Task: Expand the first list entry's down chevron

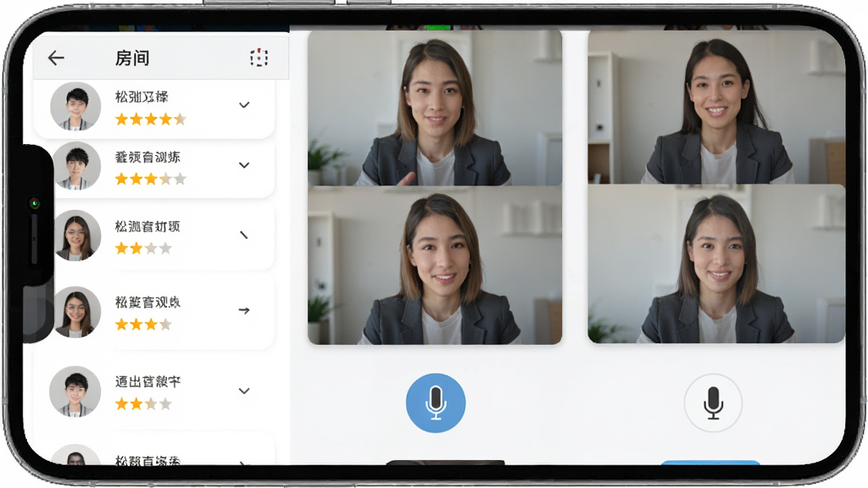Action: (x=244, y=104)
